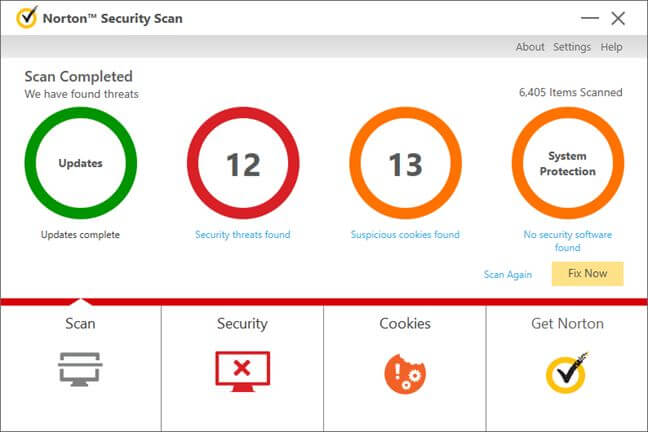
Task: Open the Security threats found link
Action: tap(243, 234)
